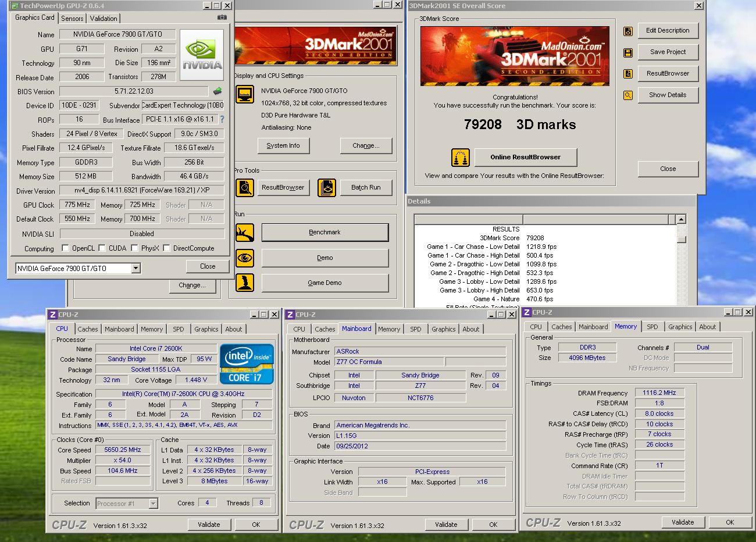Click the Bus Interface question mark icon
Screen dimensions: 756x542
pos(222,119)
